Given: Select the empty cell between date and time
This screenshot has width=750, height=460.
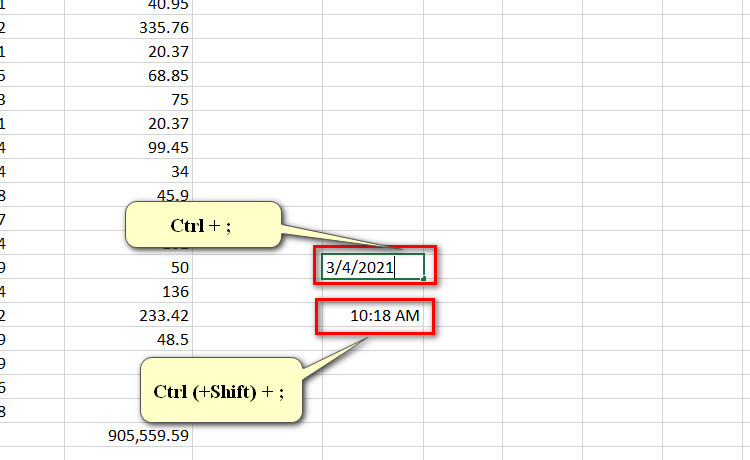Looking at the screenshot, I should coord(373,291).
